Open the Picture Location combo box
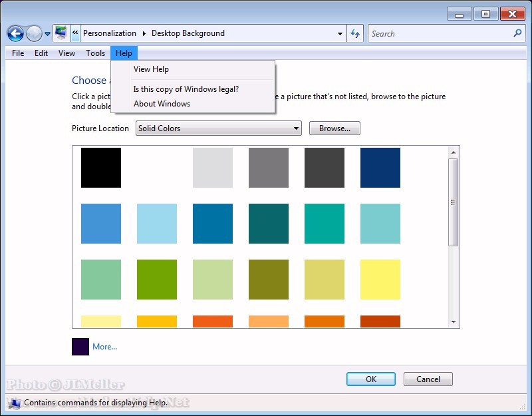This screenshot has height=416, width=532. pos(218,128)
